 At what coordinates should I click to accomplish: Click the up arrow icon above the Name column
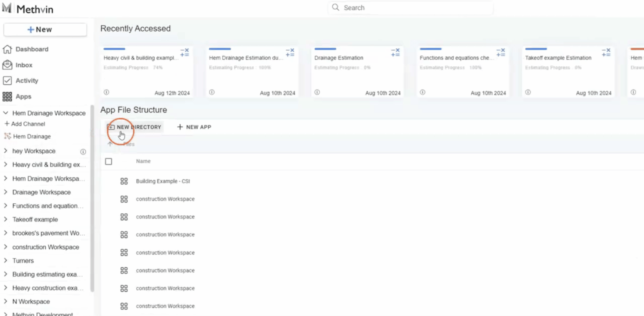pyautogui.click(x=110, y=144)
